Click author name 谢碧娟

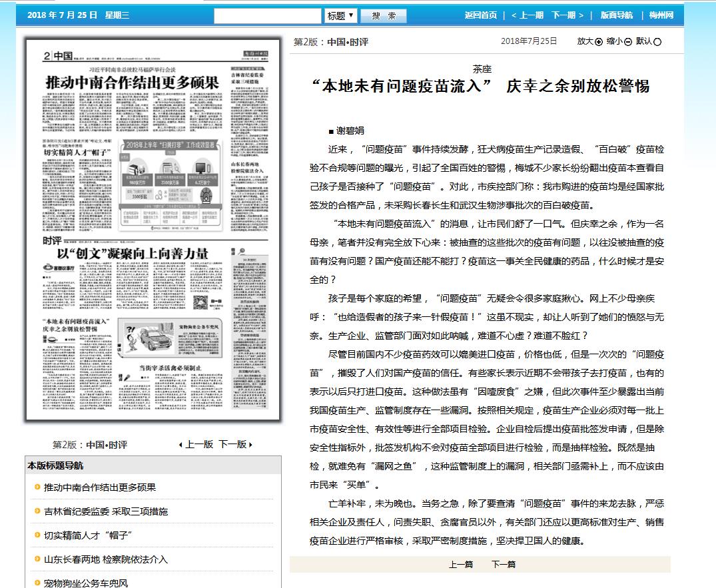350,131
